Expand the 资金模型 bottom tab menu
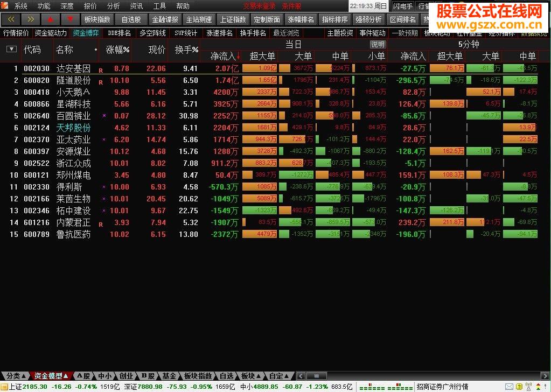This screenshot has width=551, height=392. [66, 376]
